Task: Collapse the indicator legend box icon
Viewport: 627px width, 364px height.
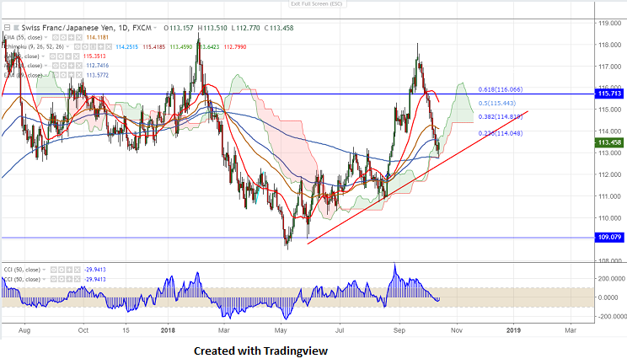Action: pyautogui.click(x=7, y=28)
